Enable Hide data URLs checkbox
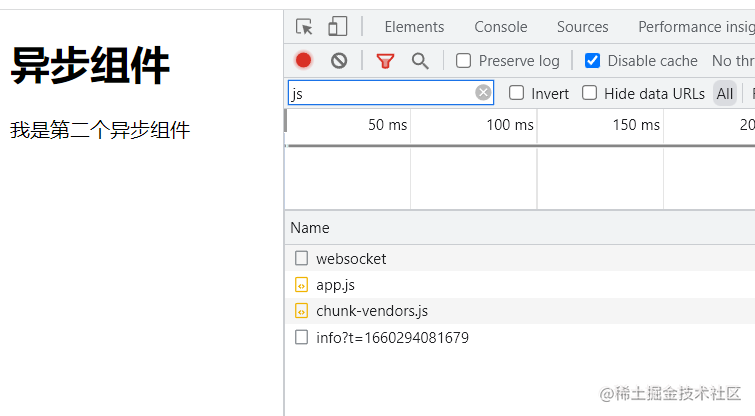The height and width of the screenshot is (416, 755). (590, 93)
